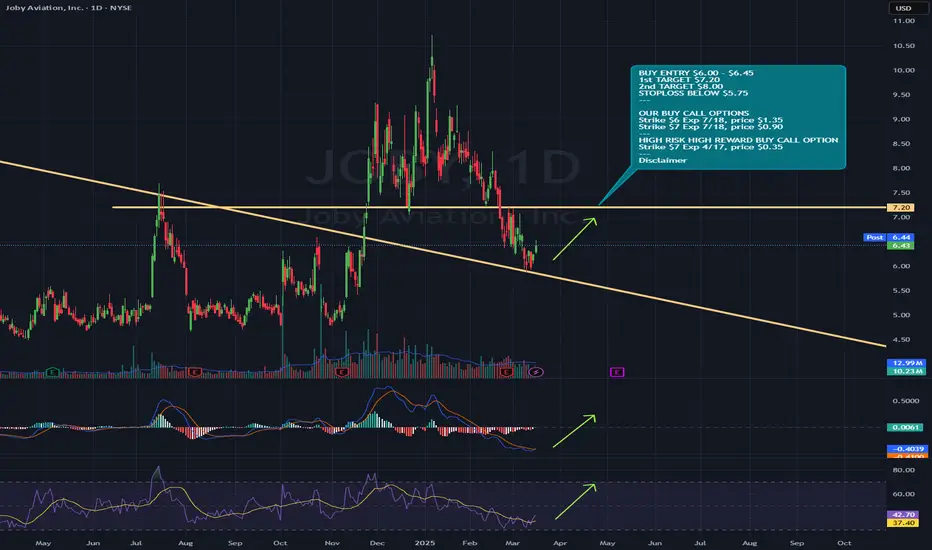Select the 2nd TARGET $8.00 line
Viewport: 932px width, 550px height.
pos(681,86)
